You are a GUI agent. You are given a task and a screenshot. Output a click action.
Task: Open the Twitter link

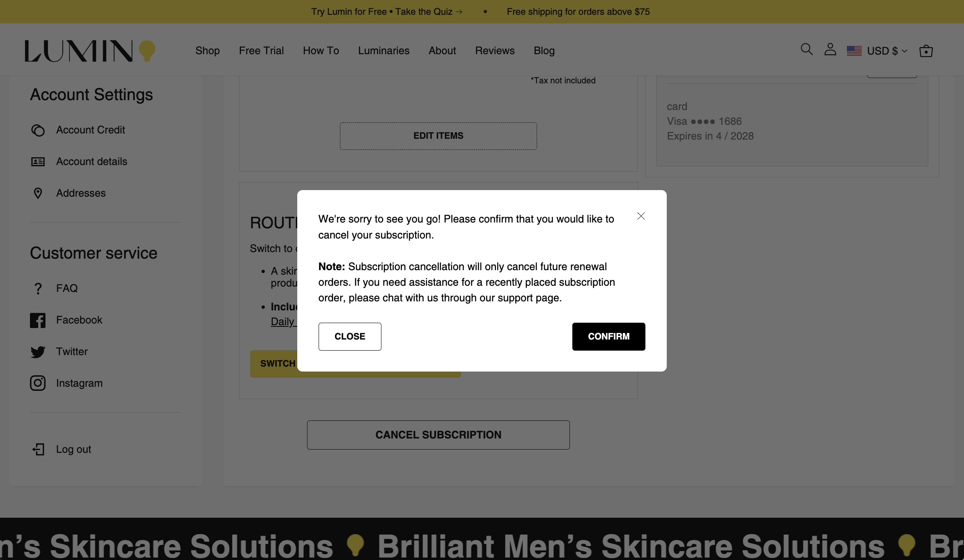(72, 352)
